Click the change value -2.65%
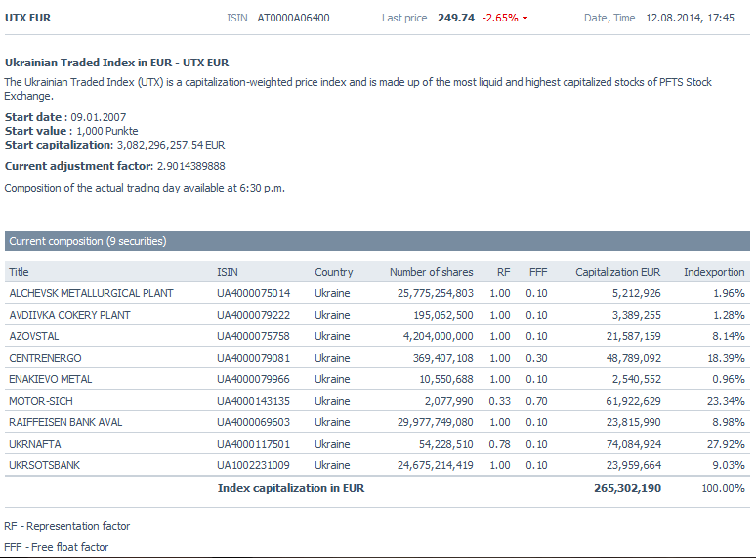The image size is (756, 558). tap(500, 18)
